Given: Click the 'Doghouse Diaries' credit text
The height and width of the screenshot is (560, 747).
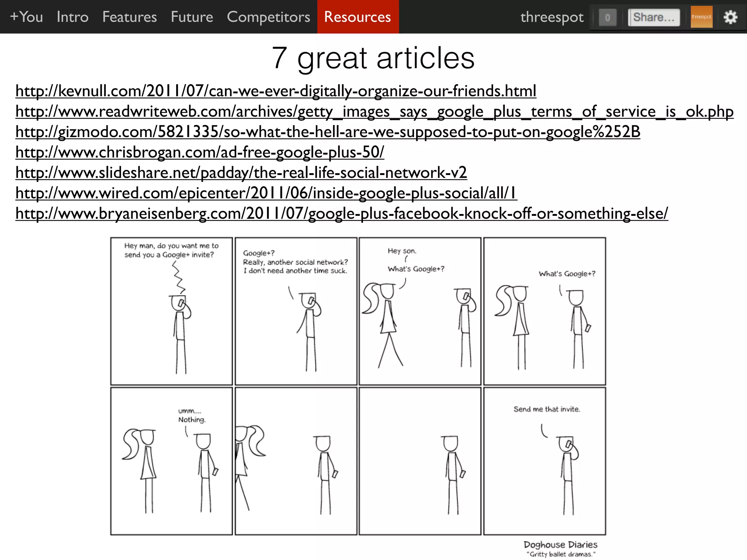Looking at the screenshot, I should pos(561,545).
